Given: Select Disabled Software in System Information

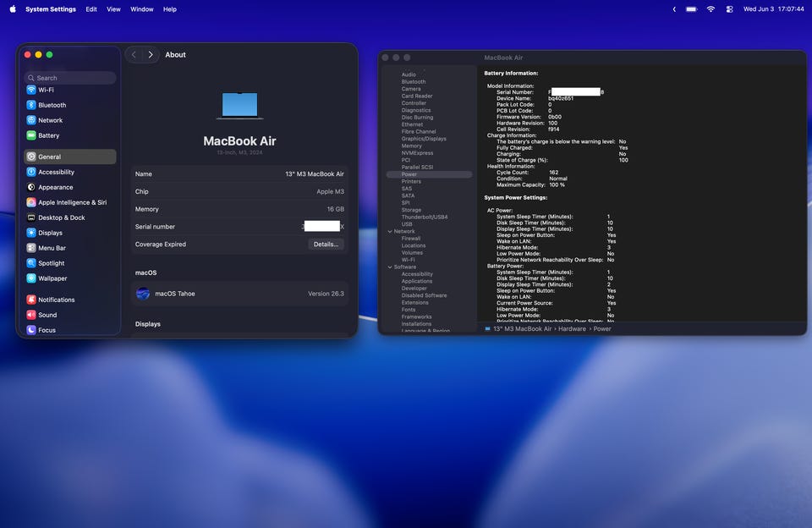Looking at the screenshot, I should [x=424, y=295].
